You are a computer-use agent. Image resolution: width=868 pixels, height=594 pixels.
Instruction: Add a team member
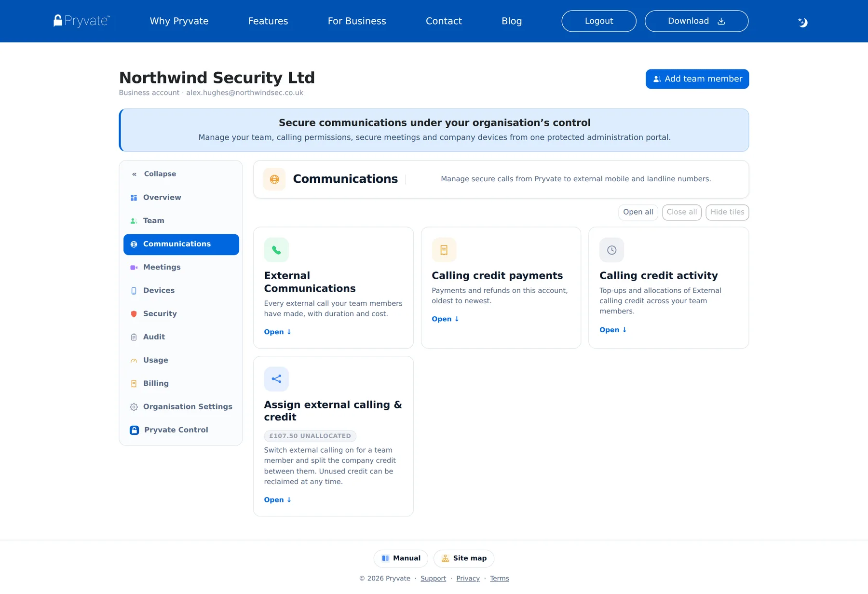pos(697,79)
